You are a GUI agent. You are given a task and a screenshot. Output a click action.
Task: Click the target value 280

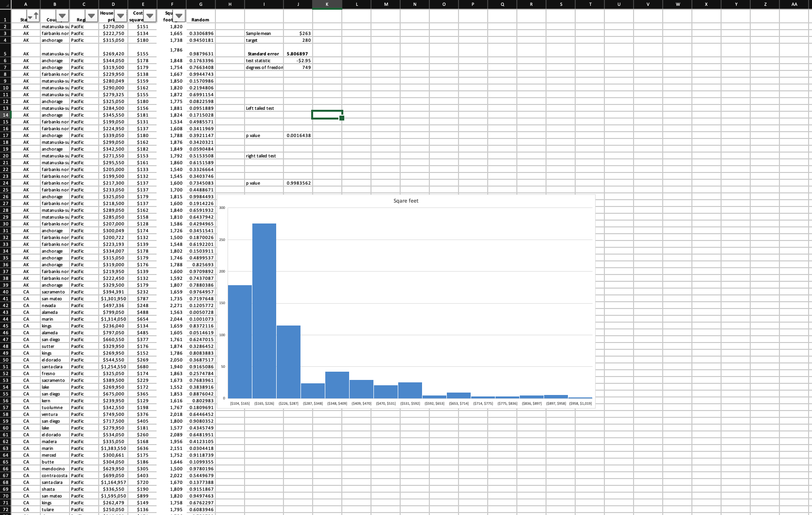pos(298,40)
